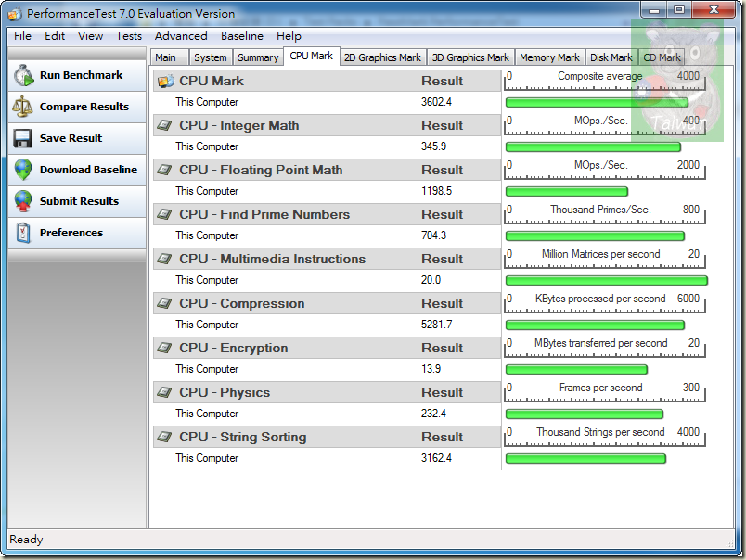The image size is (746, 560).
Task: Switch to the System tab
Action: (x=211, y=57)
